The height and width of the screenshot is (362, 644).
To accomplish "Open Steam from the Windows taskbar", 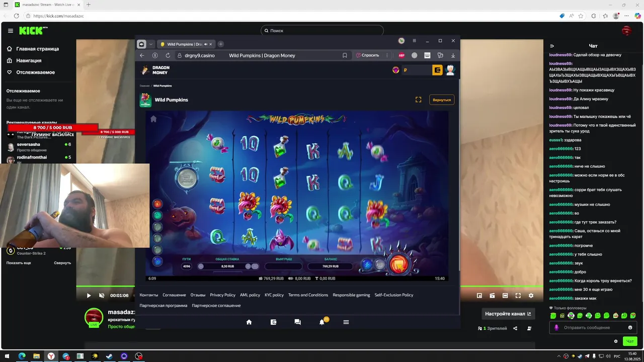I will pos(109,356).
